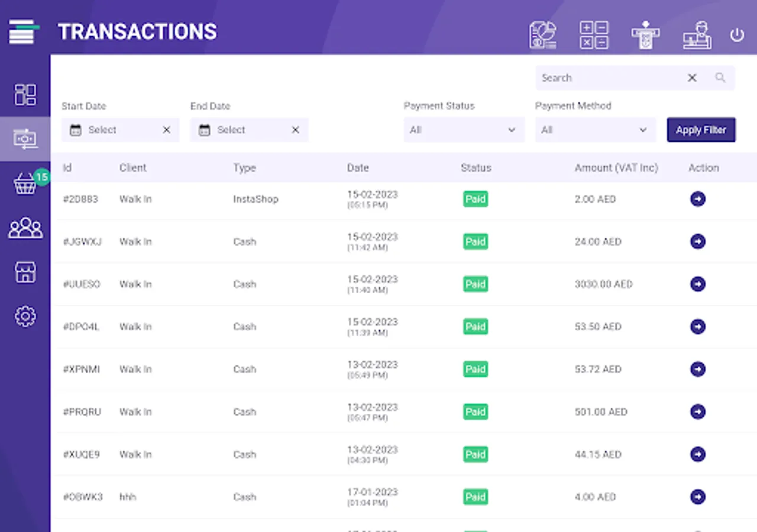Open the cashier icon in header
The width and height of the screenshot is (757, 532).
(697, 35)
